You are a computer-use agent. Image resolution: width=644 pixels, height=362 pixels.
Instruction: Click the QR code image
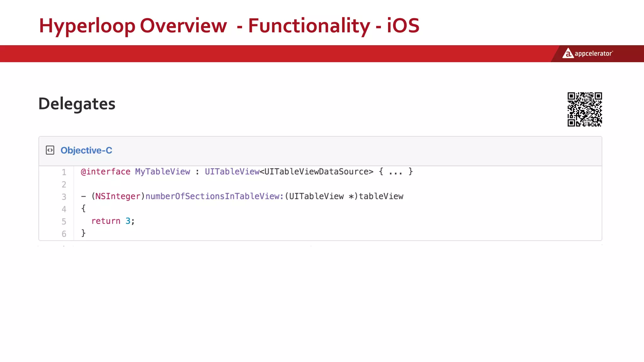pyautogui.click(x=585, y=109)
